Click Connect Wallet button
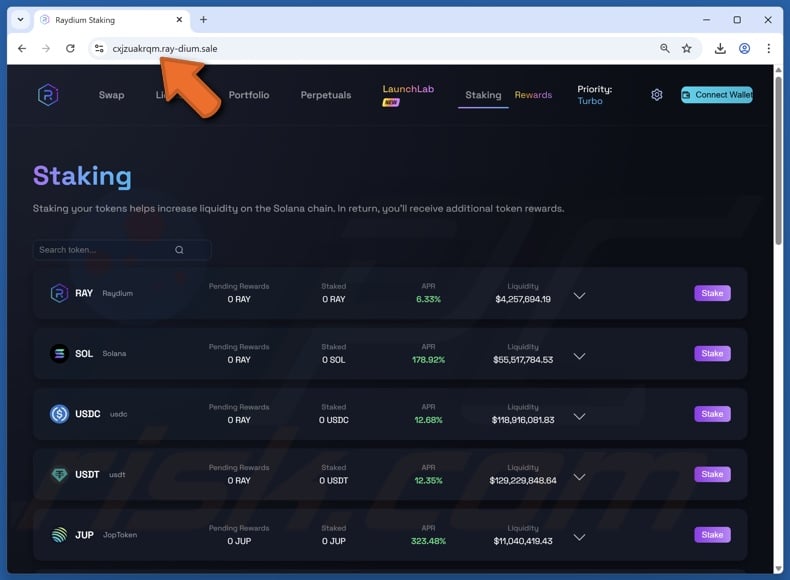The height and width of the screenshot is (580, 790). tap(716, 95)
